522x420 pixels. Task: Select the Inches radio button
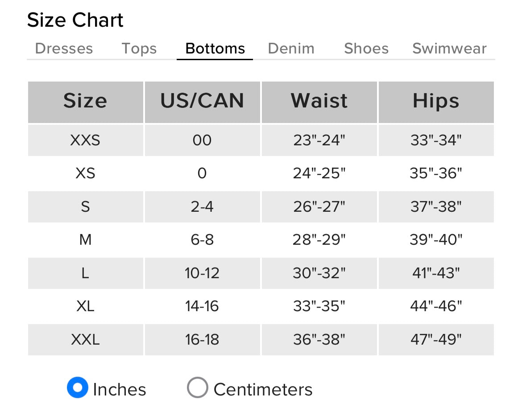pyautogui.click(x=78, y=388)
